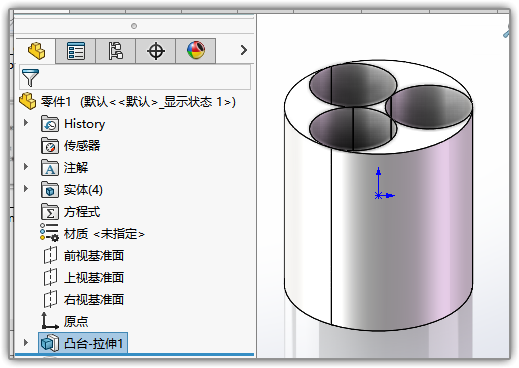Select the 实体(4) tree item
Screen dimensions: 519x368
click(83, 190)
